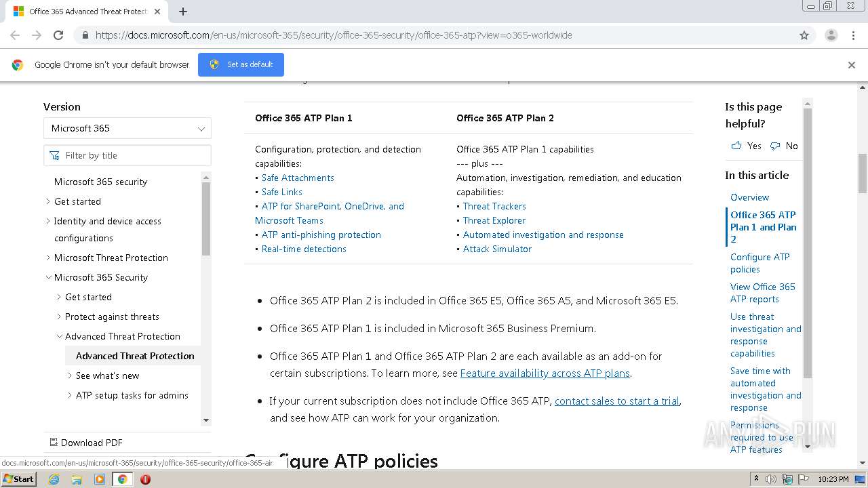Image resolution: width=868 pixels, height=488 pixels.
Task: Select Microsoft 365 security in the sidebar
Action: [x=100, y=182]
